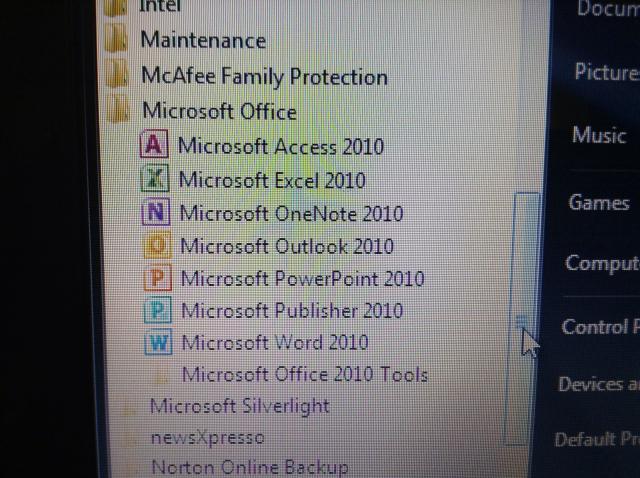The image size is (640, 478).
Task: Open Games from the right pane
Action: (599, 202)
